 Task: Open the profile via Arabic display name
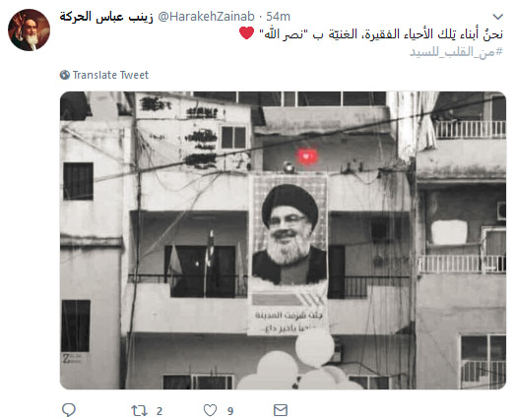coord(106,17)
